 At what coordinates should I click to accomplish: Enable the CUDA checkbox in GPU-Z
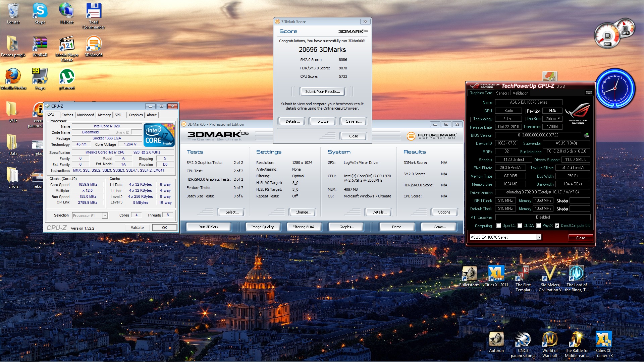(x=520, y=226)
